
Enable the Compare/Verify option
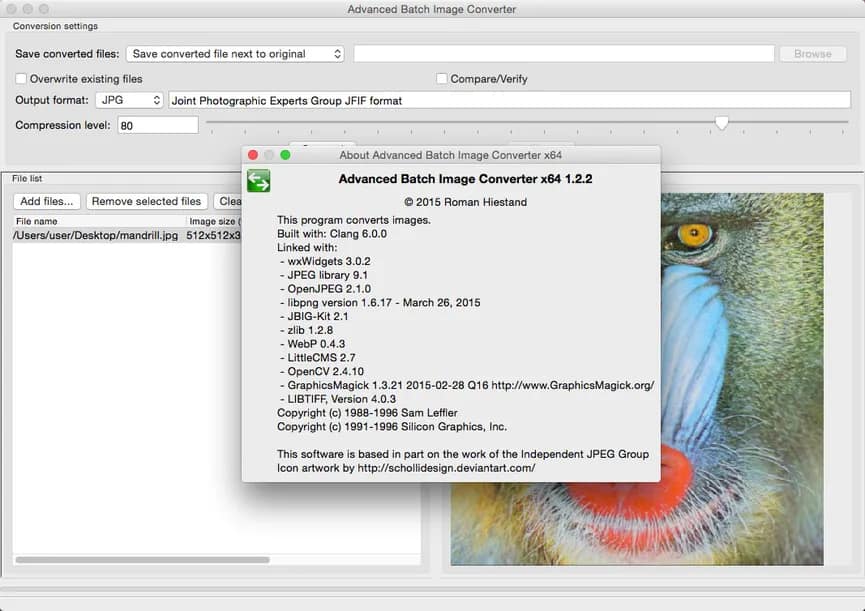440,78
